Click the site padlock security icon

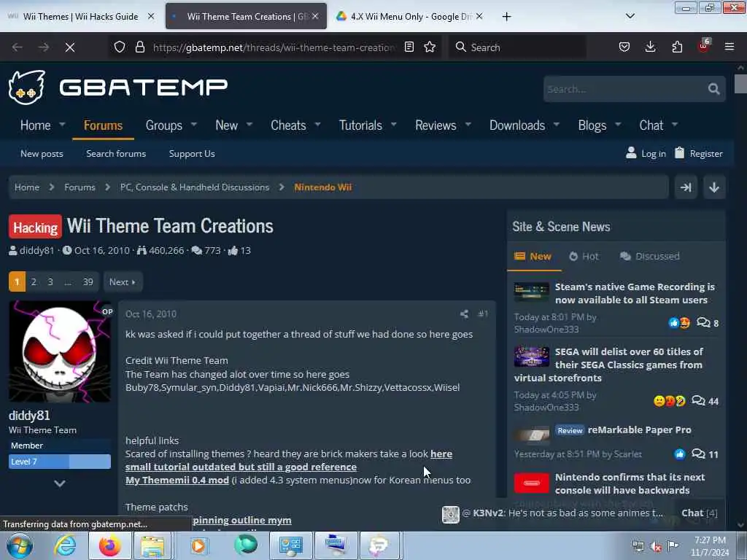tap(139, 47)
